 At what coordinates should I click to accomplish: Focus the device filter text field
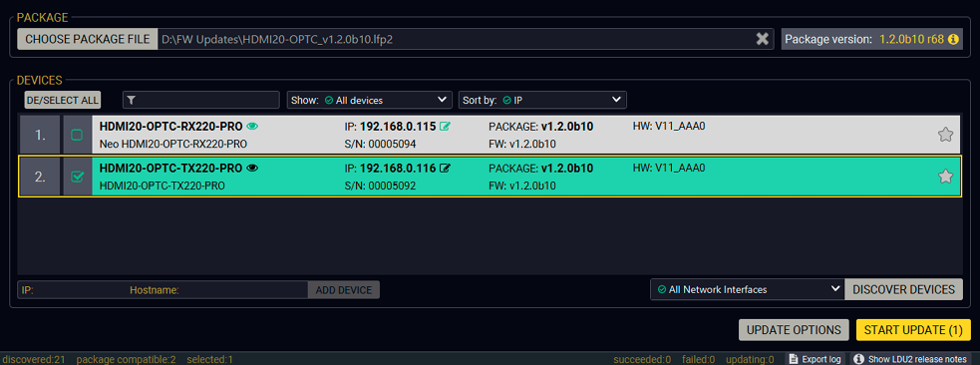(x=200, y=100)
